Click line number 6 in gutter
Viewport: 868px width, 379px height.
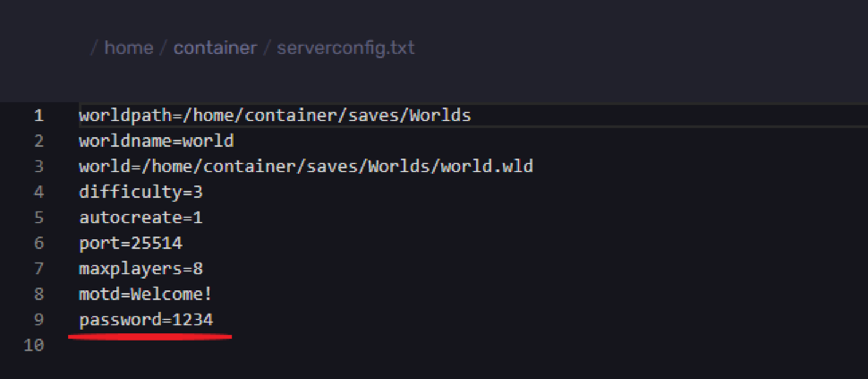click(x=38, y=243)
